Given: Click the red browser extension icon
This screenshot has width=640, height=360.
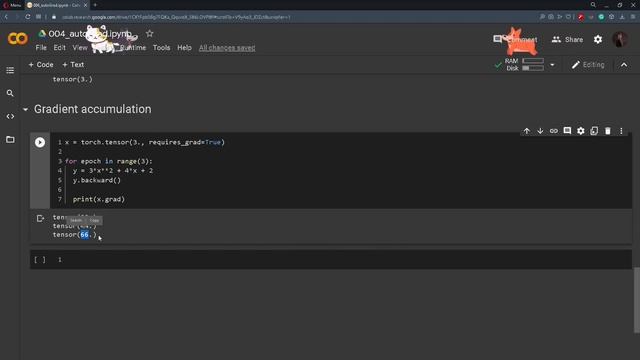Looking at the screenshot, I should click(580, 17).
